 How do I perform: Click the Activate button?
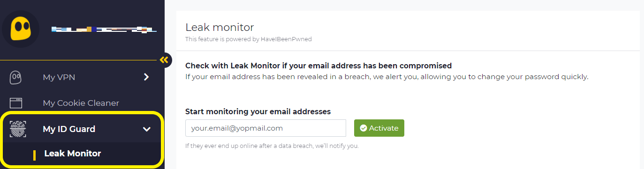(379, 128)
